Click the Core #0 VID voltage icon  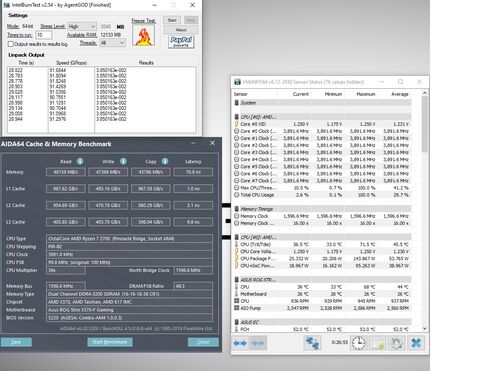pyautogui.click(x=236, y=124)
